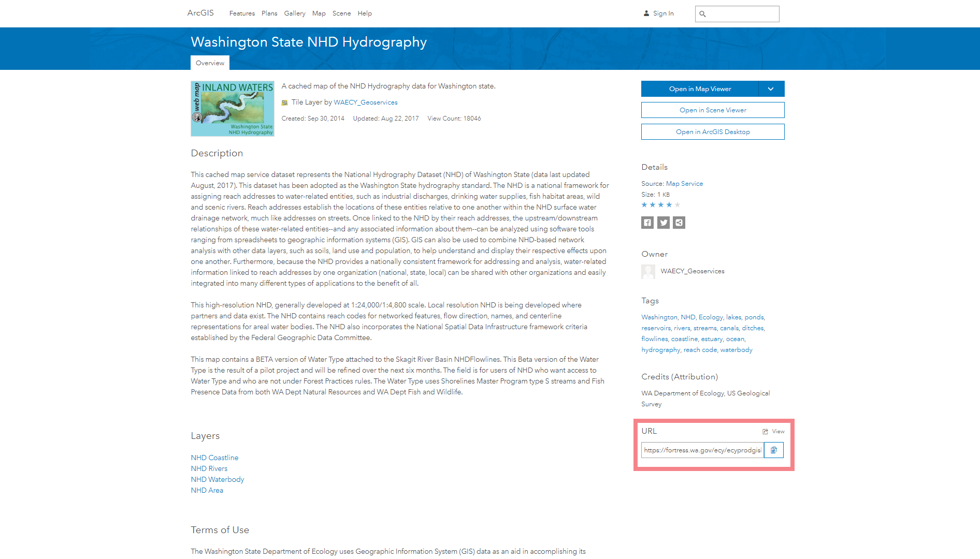980x559 pixels.
Task: Click the View link beside URL
Action: tap(778, 432)
